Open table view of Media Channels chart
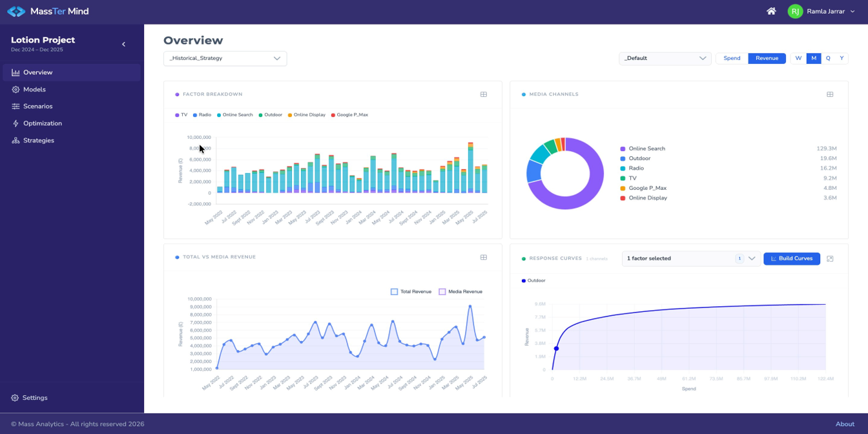868x434 pixels. coord(830,94)
